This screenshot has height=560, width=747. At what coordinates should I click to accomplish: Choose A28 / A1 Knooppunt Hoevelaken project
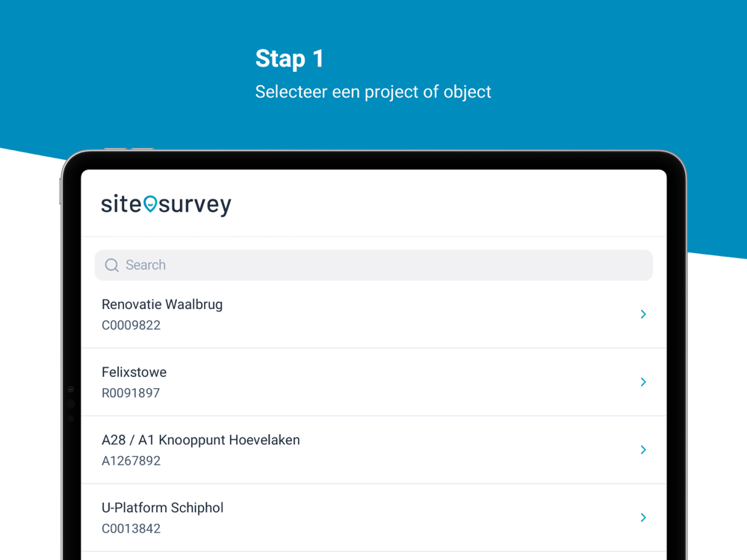201,441
